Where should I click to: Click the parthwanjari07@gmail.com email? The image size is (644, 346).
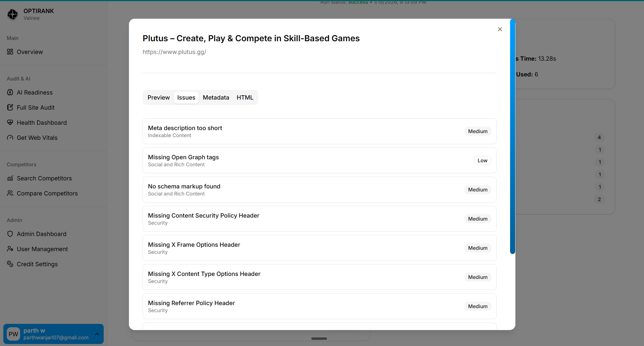(x=56, y=338)
